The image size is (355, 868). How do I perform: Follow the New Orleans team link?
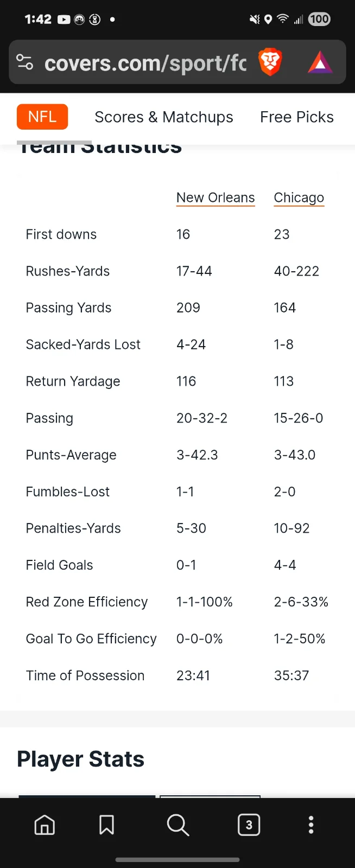215,197
